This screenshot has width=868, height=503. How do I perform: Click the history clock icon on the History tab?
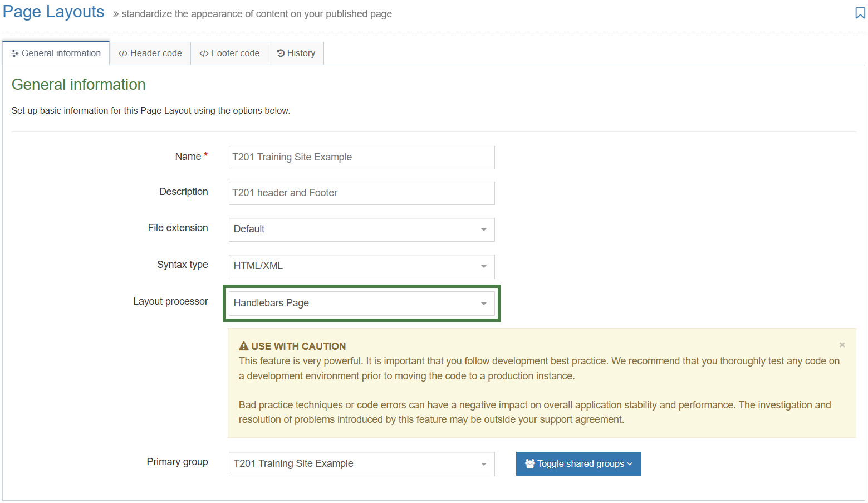281,53
